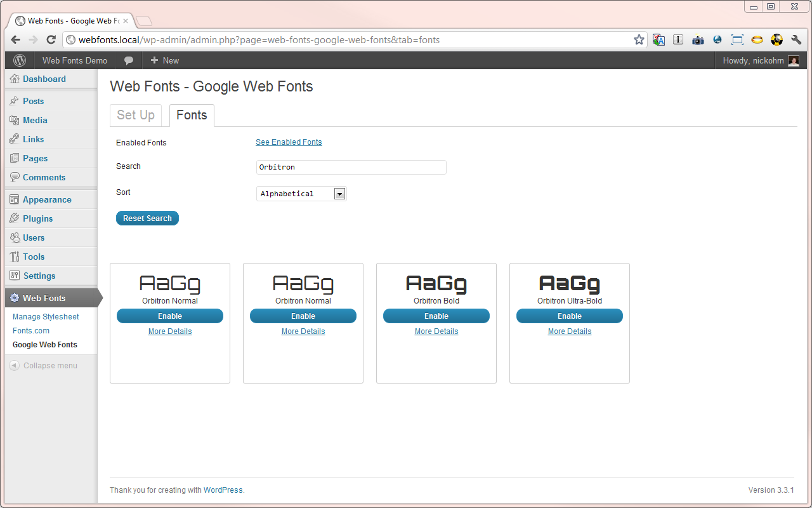Reload the page with the refresh icon
812x508 pixels.
pyautogui.click(x=51, y=40)
